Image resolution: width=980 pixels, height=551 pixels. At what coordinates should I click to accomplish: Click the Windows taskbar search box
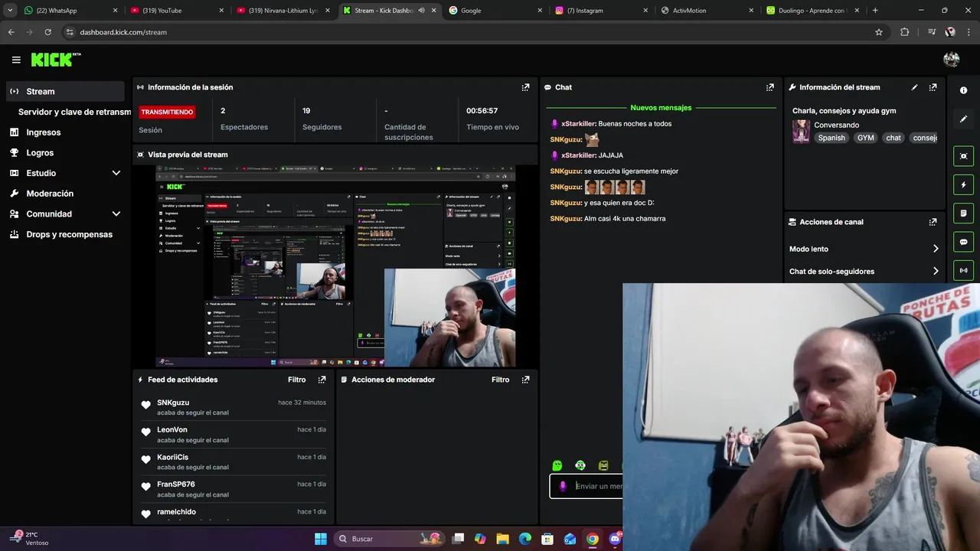pyautogui.click(x=389, y=539)
